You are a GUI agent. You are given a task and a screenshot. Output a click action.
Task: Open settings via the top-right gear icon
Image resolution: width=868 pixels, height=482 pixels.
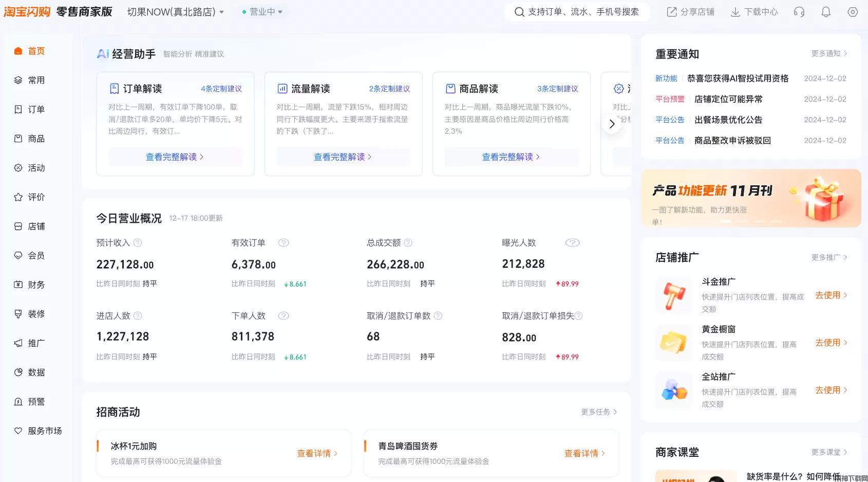coord(853,12)
